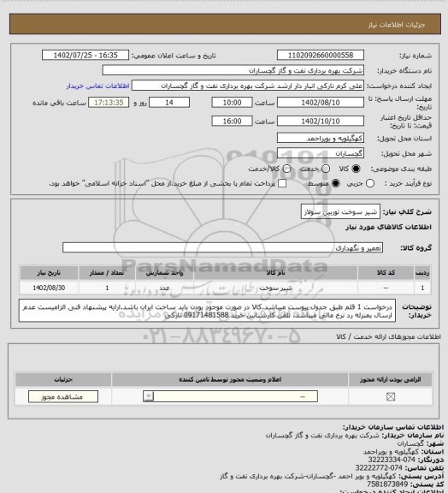Open the اطلاعات تماس خریدار link
Image resolution: width=448 pixels, height=493 pixels.
(97, 86)
